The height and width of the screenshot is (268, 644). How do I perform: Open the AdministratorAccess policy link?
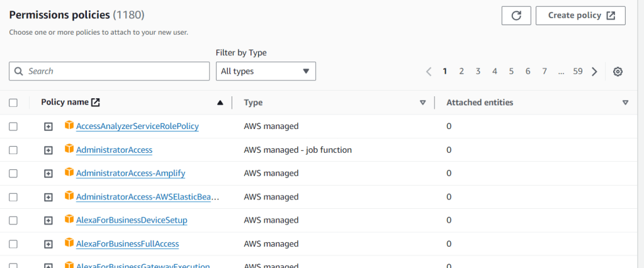click(x=114, y=150)
